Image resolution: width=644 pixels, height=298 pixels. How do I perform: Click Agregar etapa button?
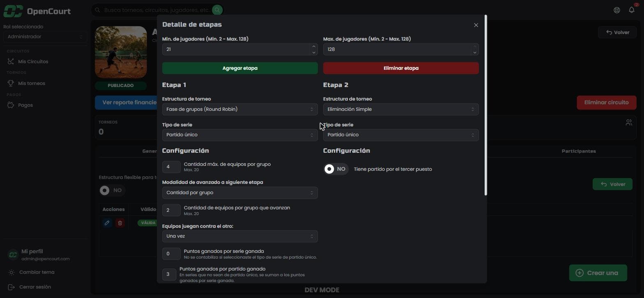tap(240, 68)
